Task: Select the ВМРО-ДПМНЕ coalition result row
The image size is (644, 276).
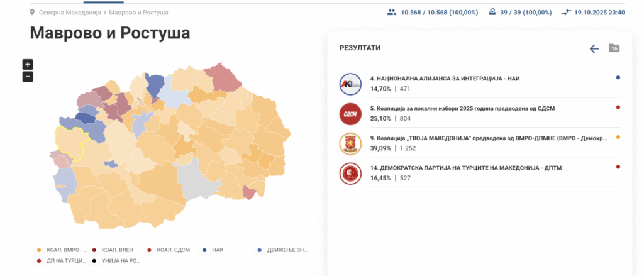Action: pos(478,143)
